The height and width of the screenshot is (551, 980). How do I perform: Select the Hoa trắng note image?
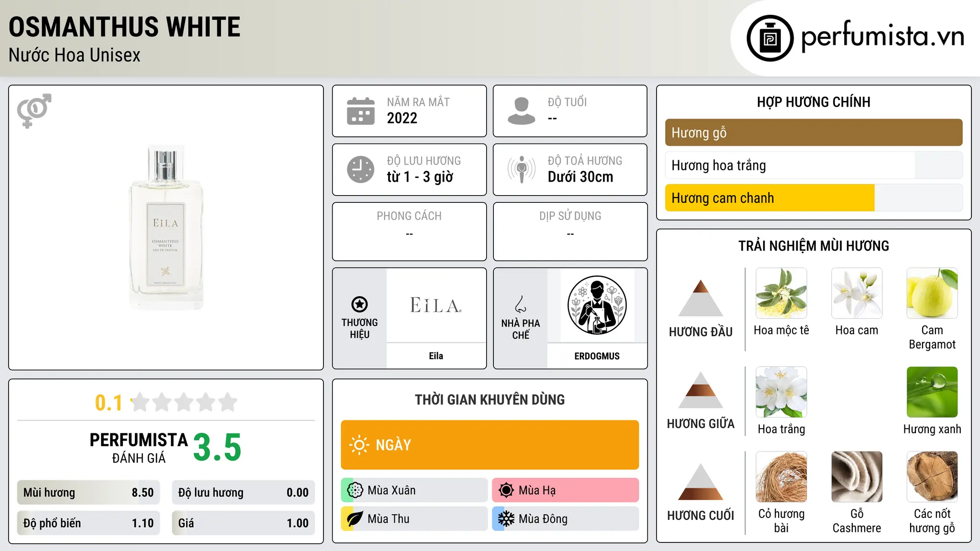pos(781,392)
